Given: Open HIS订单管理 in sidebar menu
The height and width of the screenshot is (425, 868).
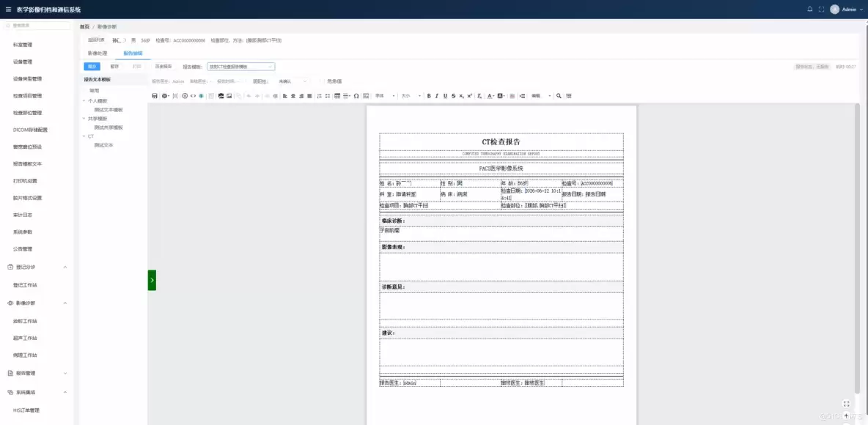Looking at the screenshot, I should pyautogui.click(x=26, y=410).
